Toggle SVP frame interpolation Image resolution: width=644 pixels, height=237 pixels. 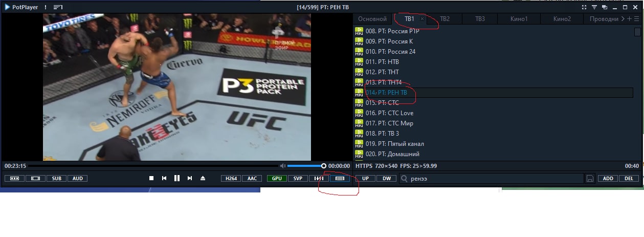tap(298, 179)
